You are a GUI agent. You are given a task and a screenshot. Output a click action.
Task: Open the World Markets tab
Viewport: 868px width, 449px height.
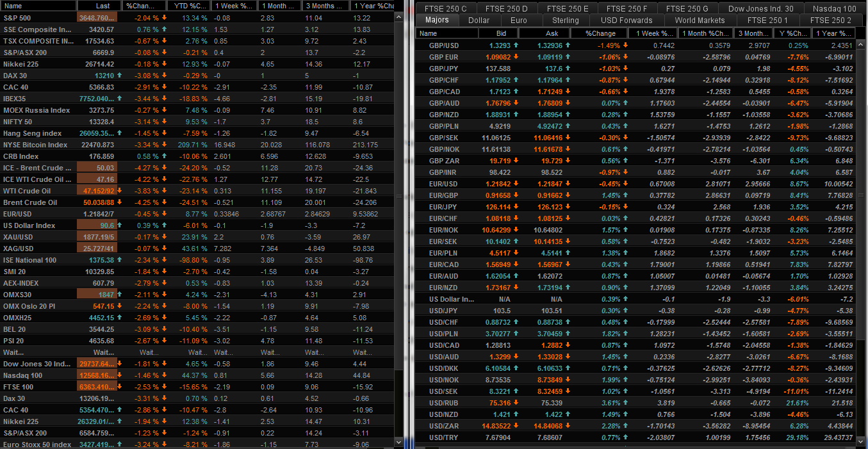700,20
